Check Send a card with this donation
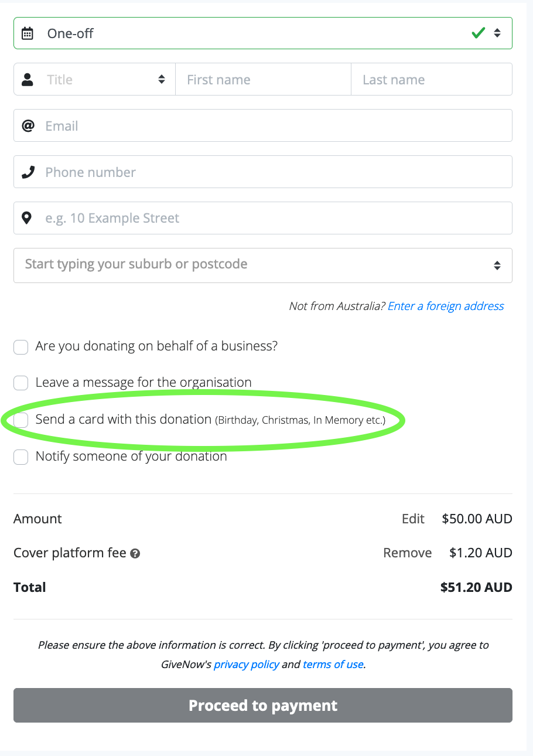533x756 pixels. [x=21, y=420]
